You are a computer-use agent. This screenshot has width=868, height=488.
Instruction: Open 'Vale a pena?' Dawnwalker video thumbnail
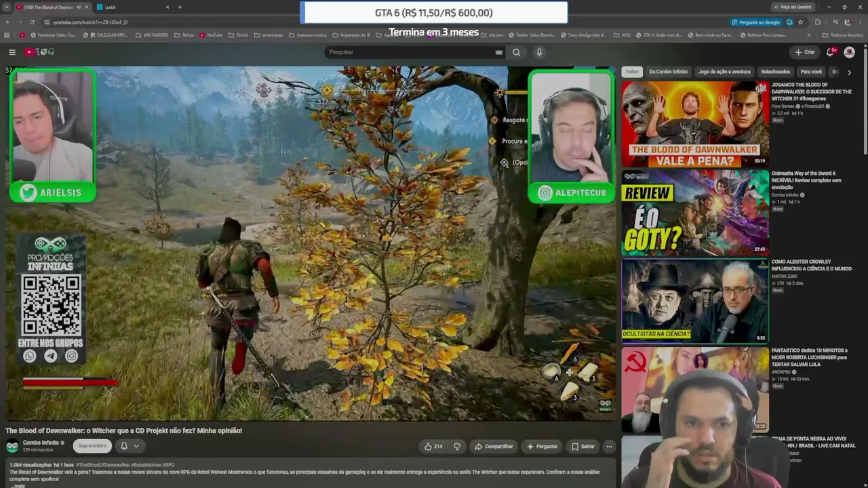coord(695,124)
